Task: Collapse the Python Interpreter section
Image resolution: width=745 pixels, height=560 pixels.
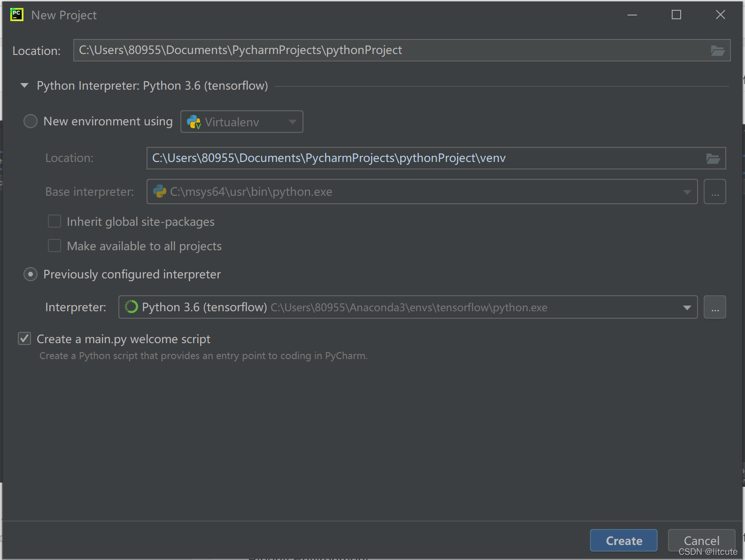Action: coord(24,85)
